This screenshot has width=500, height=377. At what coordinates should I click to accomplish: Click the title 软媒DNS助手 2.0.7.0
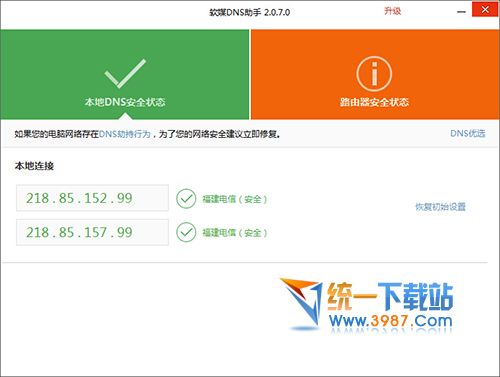pos(250,12)
